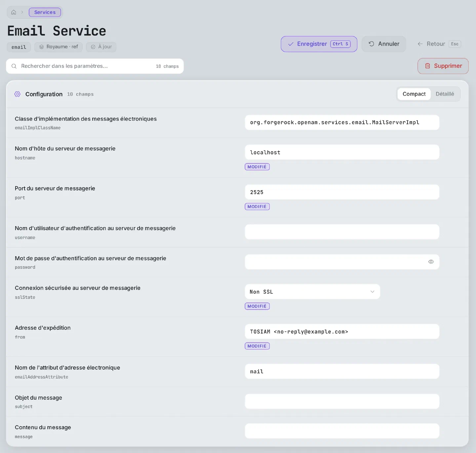The image size is (476, 453).
Task: Click MODIFIÉ badge under port
Action: [x=257, y=207]
